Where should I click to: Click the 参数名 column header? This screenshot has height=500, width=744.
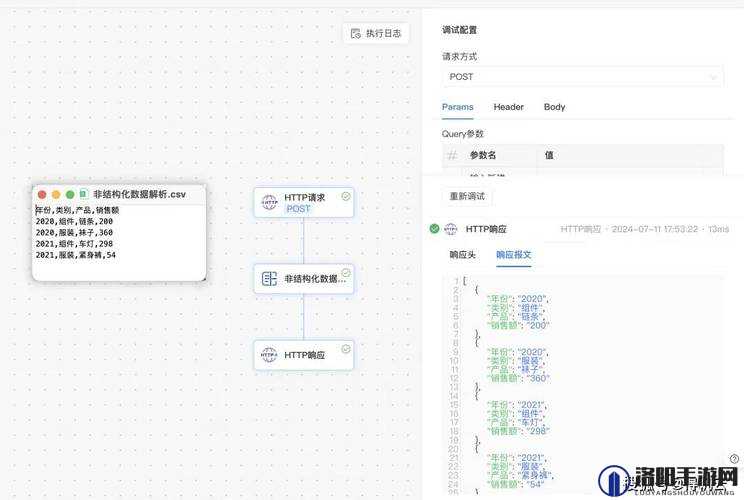[x=483, y=155]
